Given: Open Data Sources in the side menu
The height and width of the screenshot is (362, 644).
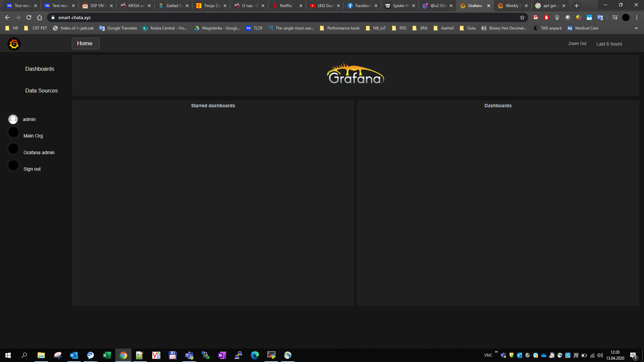Looking at the screenshot, I should pos(41,90).
